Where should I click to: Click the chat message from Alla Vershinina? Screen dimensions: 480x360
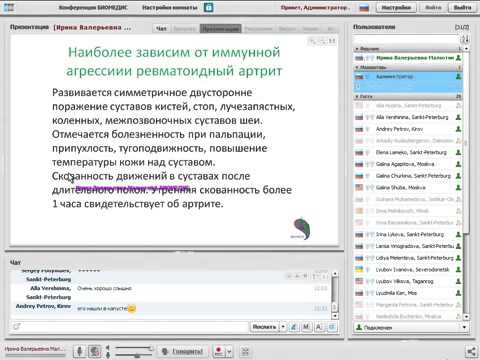click(x=104, y=288)
